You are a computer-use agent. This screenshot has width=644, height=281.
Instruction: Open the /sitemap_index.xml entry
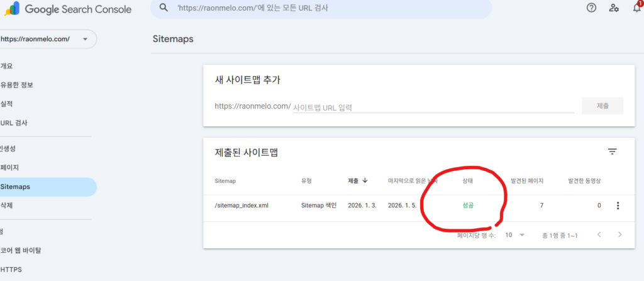(x=241, y=206)
